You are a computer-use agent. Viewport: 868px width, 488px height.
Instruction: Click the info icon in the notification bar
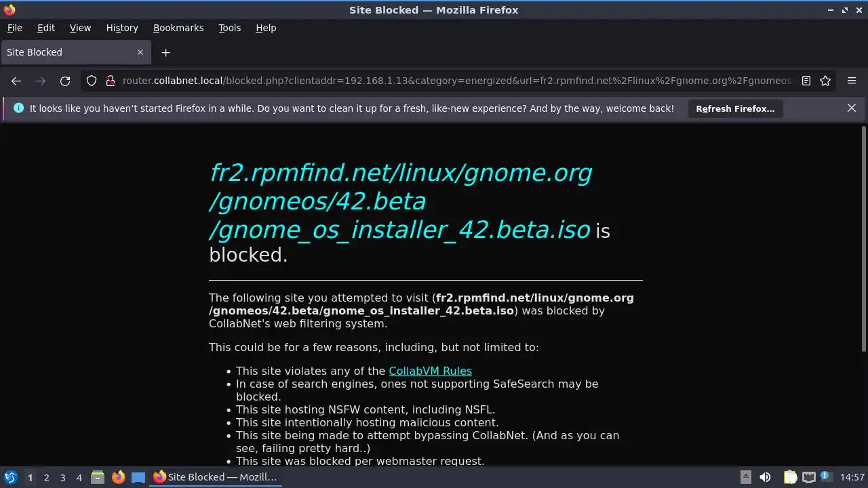(x=18, y=108)
